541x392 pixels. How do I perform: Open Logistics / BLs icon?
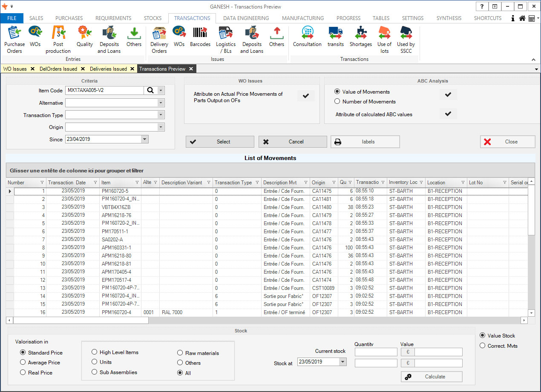[x=225, y=39]
